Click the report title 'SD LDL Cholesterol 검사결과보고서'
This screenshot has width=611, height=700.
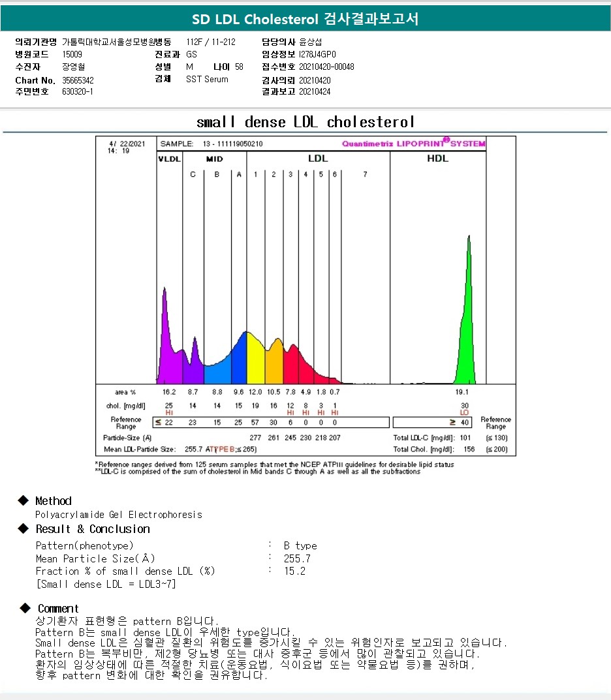305,19
